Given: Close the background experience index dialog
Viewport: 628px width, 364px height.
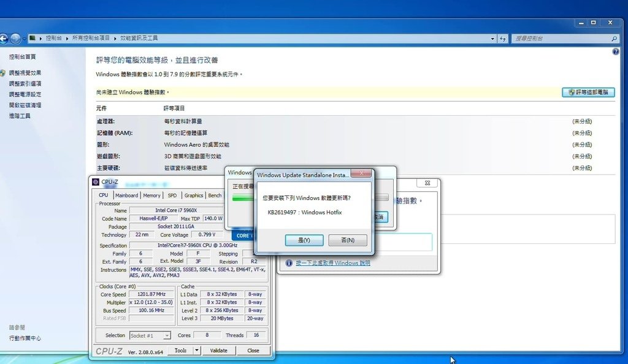Looking at the screenshot, I should [x=427, y=183].
